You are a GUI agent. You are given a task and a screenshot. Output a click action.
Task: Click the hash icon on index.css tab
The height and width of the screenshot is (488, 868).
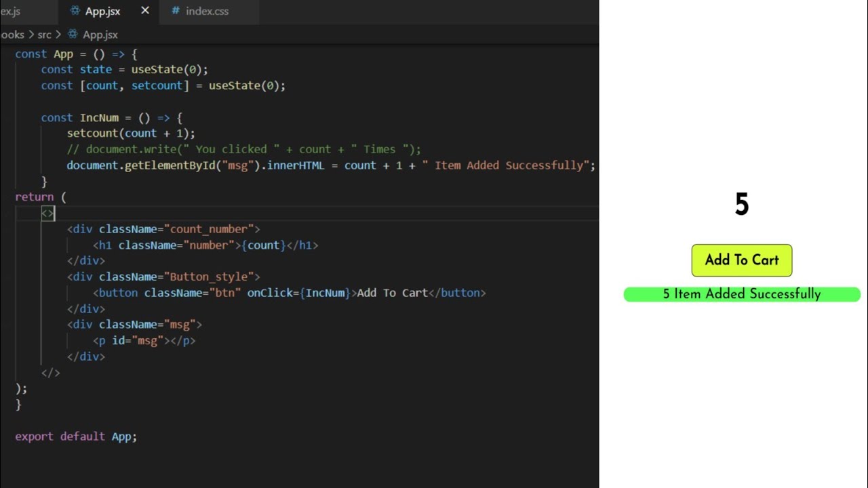(x=176, y=11)
